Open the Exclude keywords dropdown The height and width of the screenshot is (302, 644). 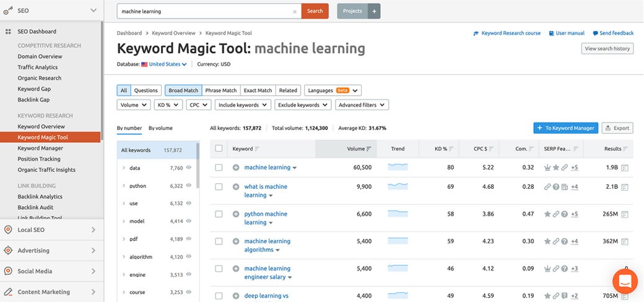coord(303,105)
